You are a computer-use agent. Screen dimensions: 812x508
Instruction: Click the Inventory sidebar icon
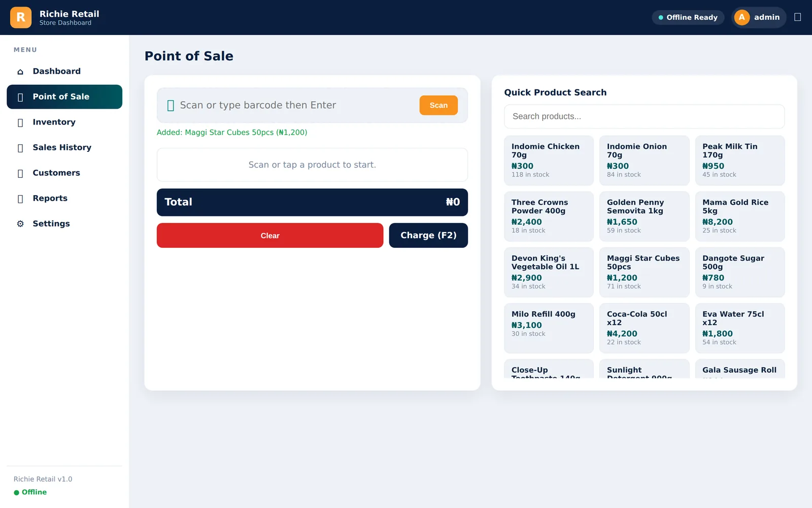pos(20,122)
